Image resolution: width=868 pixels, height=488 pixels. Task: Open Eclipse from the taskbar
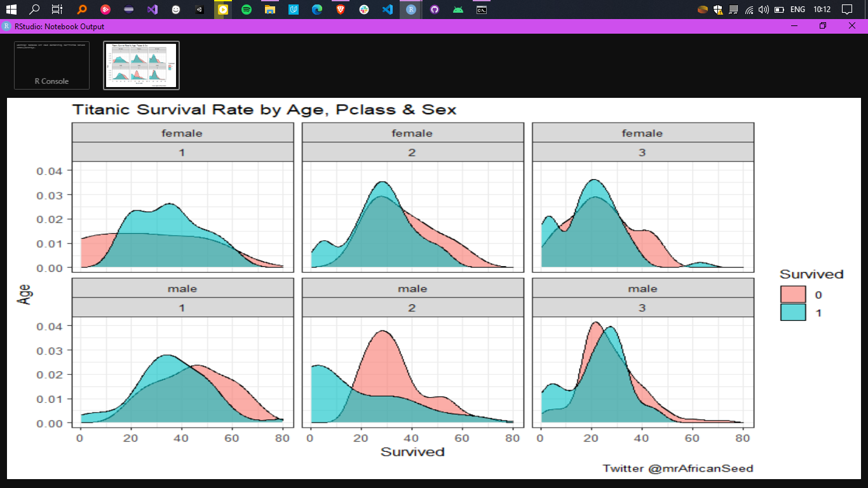point(128,9)
